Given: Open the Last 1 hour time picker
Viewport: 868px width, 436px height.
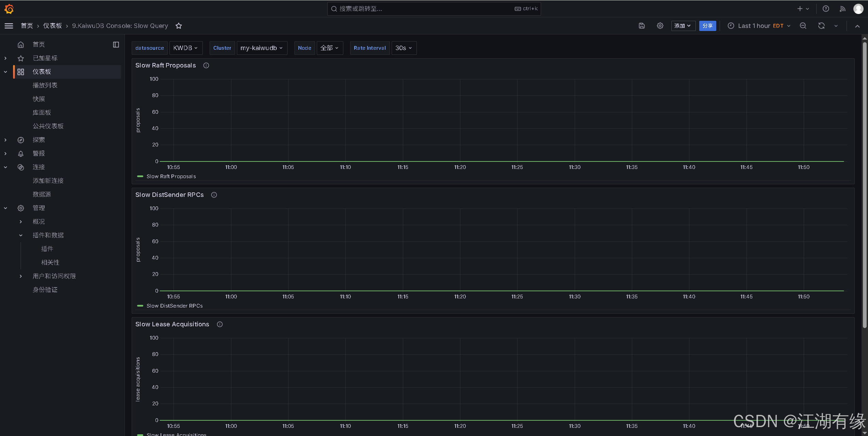Looking at the screenshot, I should tap(759, 26).
